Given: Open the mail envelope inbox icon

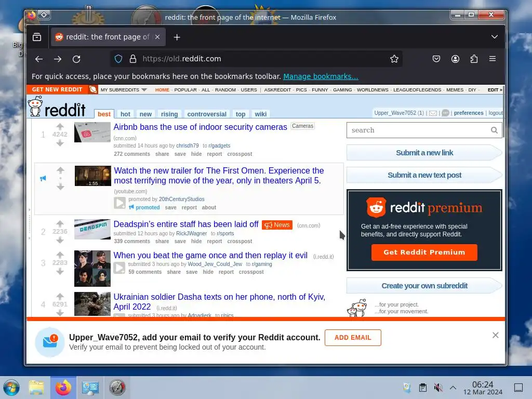Looking at the screenshot, I should pyautogui.click(x=433, y=113).
